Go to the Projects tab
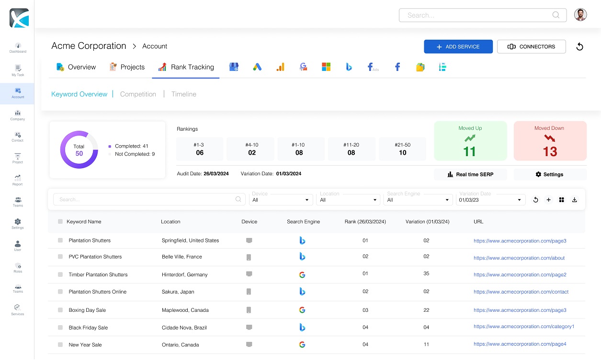Viewport: 601px width, 364px height. coord(127,67)
